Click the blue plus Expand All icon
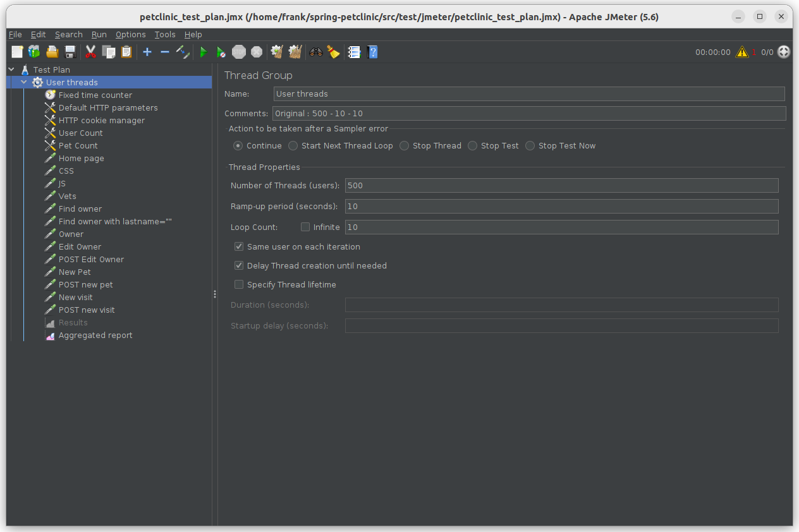The image size is (799, 532). click(147, 52)
